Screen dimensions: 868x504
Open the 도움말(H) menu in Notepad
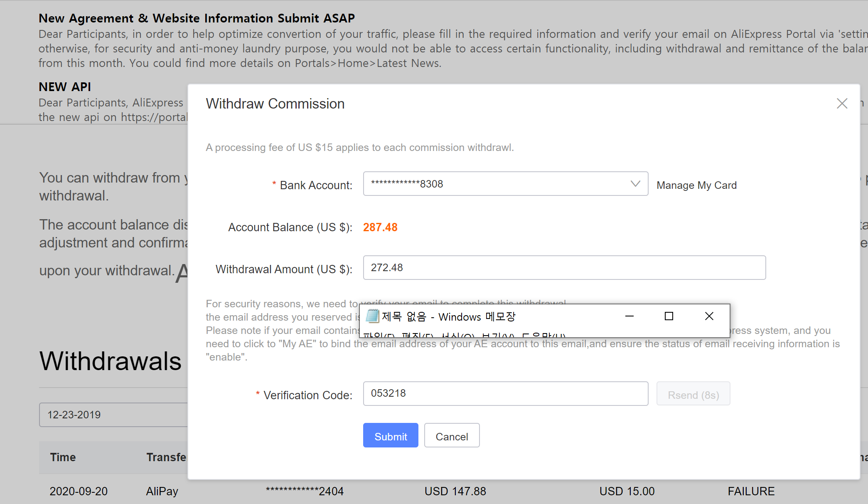pyautogui.click(x=543, y=335)
